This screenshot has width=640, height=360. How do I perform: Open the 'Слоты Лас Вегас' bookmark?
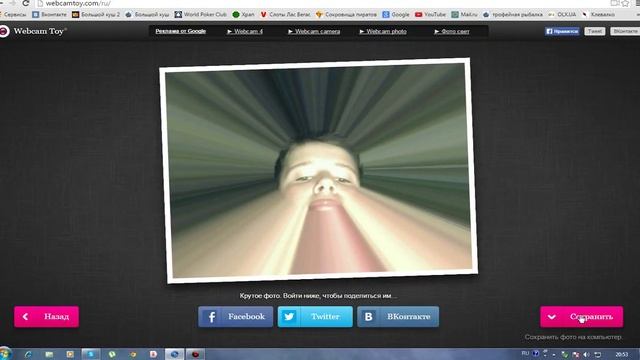[x=285, y=14]
